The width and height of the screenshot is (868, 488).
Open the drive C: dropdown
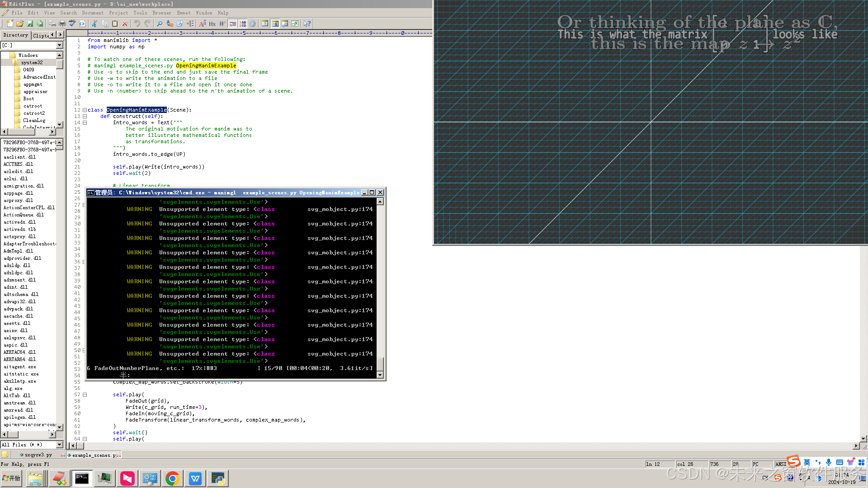click(59, 45)
